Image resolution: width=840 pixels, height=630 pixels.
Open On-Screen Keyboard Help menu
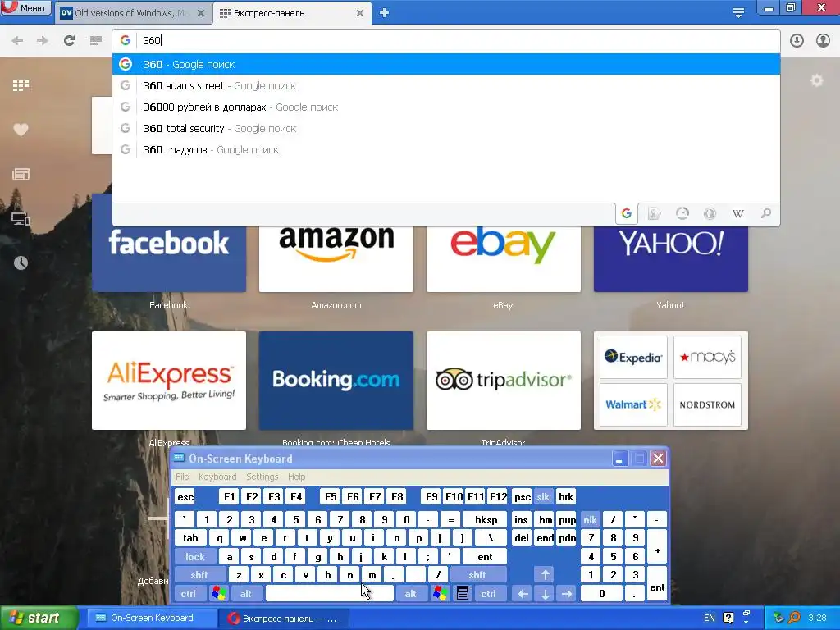coord(296,477)
